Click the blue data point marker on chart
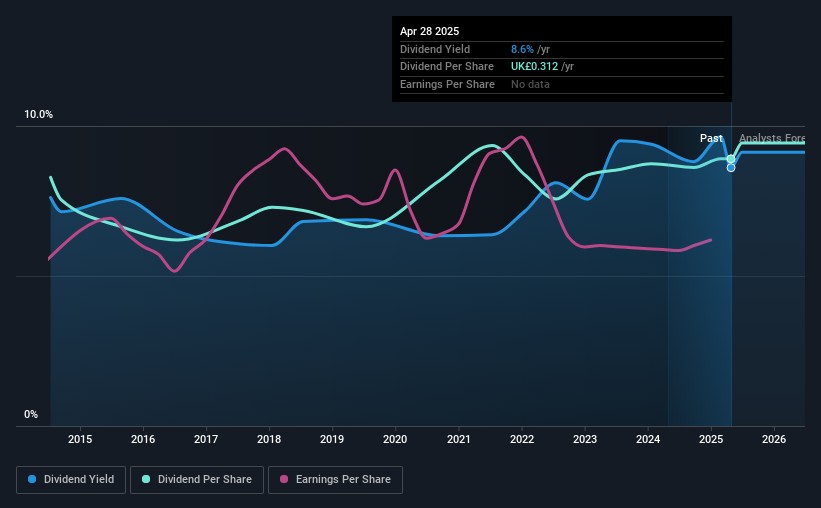Screen dimensions: 821x508 [x=731, y=168]
